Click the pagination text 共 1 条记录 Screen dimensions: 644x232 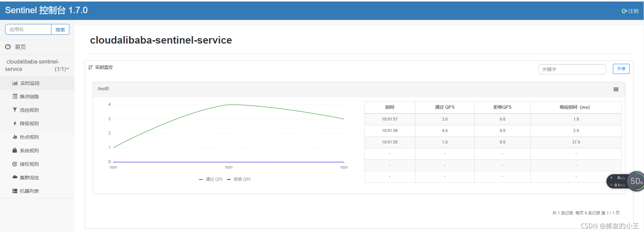[563, 213]
